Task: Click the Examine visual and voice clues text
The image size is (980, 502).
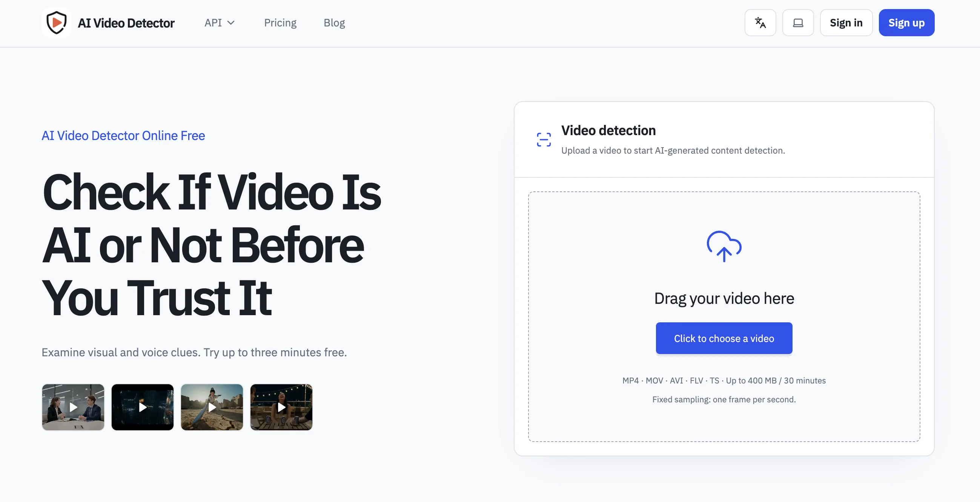Action: coord(194,353)
